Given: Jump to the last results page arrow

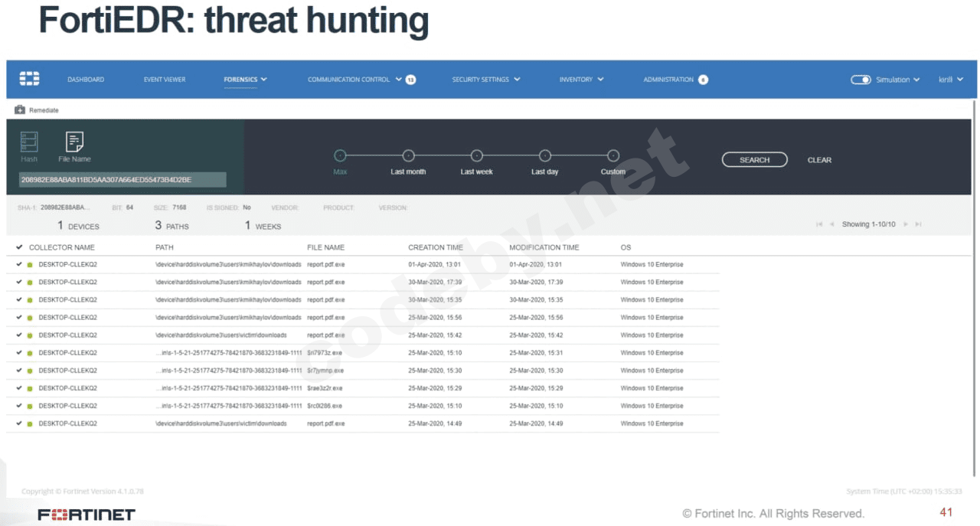Looking at the screenshot, I should [918, 224].
